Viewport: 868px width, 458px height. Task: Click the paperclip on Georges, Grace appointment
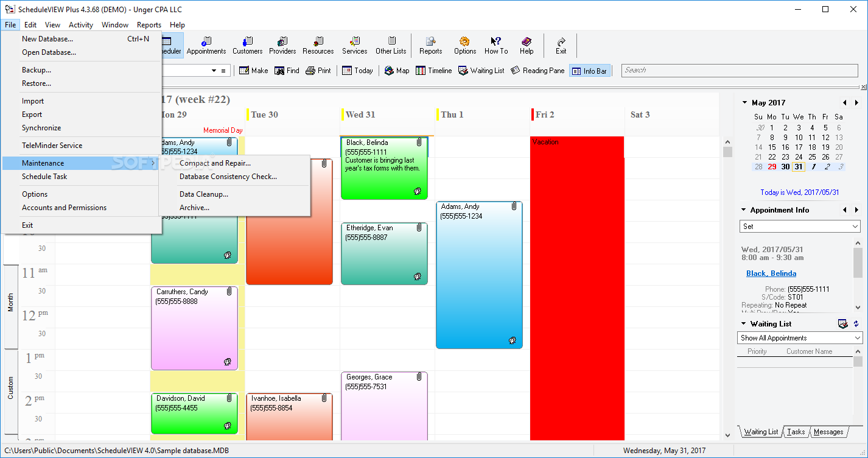(419, 377)
